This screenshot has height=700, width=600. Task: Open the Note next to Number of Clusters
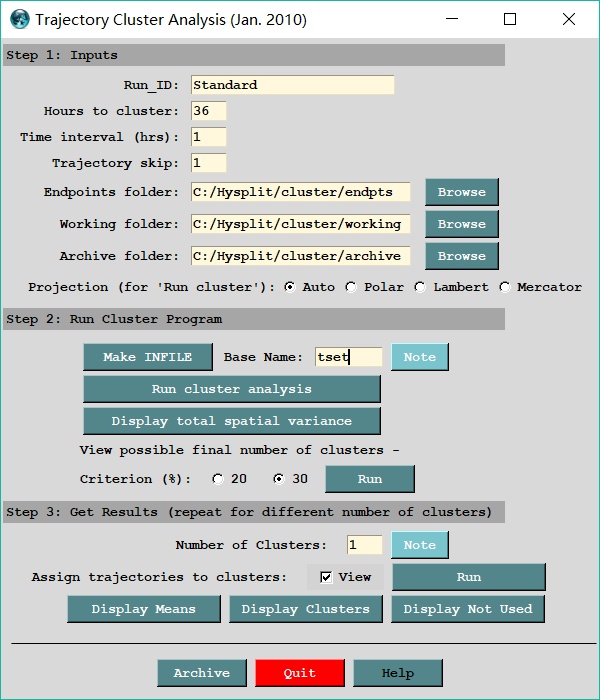[420, 545]
